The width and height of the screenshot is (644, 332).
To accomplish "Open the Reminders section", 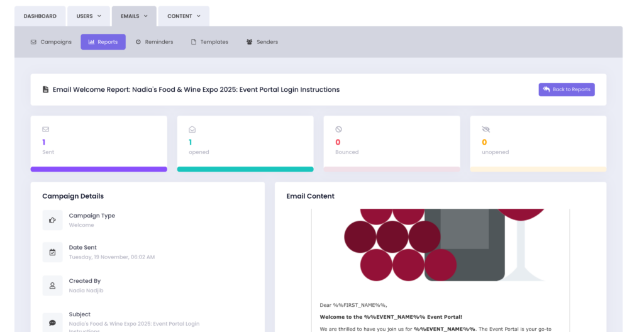I will tap(154, 42).
